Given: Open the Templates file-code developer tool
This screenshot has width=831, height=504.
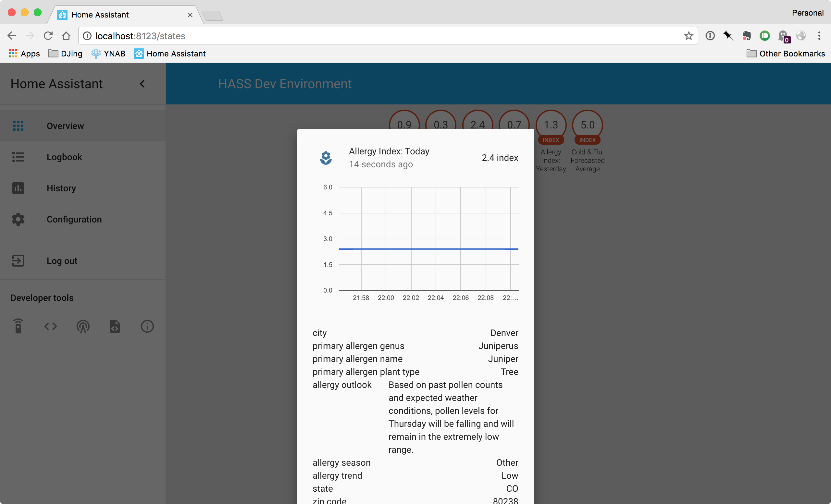Looking at the screenshot, I should pyautogui.click(x=115, y=326).
